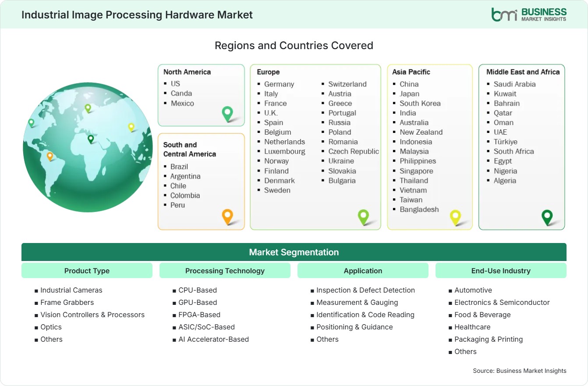Select 'Mexico' in the North America list
This screenshot has height=386, width=588.
182,103
